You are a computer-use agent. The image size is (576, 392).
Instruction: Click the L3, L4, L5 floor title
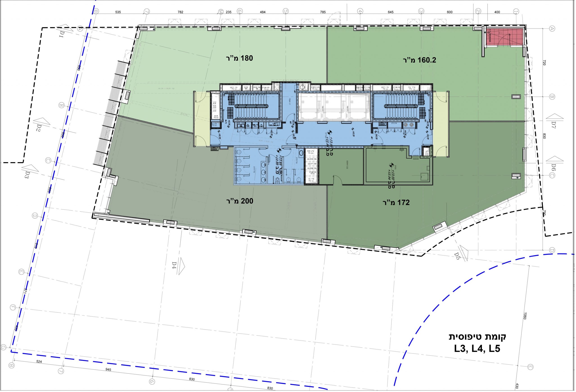(x=477, y=349)
